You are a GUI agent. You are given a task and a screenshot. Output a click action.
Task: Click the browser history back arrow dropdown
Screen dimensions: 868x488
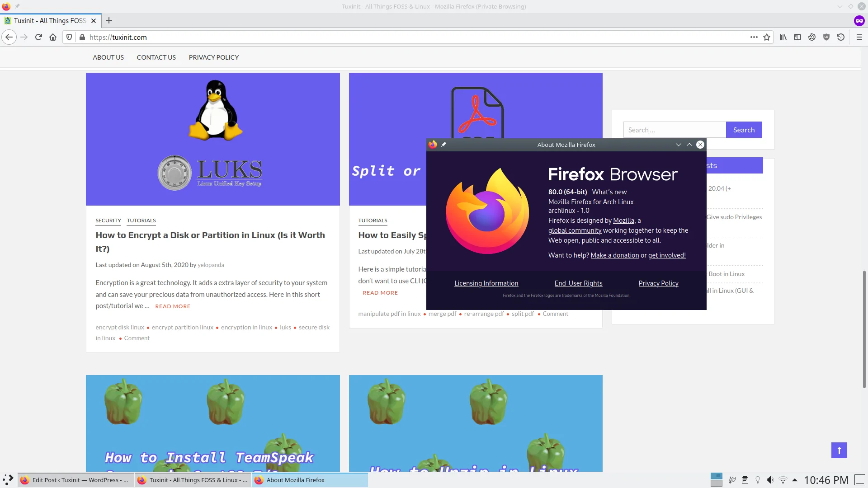[9, 37]
